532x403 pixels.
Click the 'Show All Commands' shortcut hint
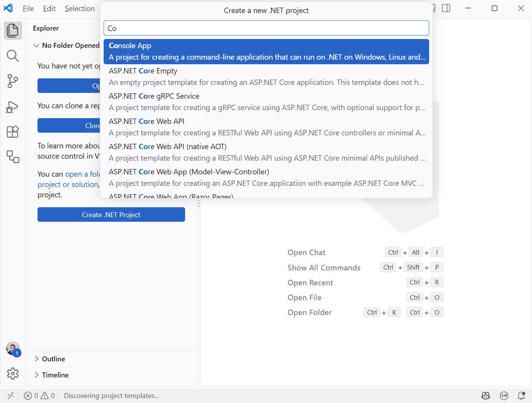pyautogui.click(x=324, y=268)
